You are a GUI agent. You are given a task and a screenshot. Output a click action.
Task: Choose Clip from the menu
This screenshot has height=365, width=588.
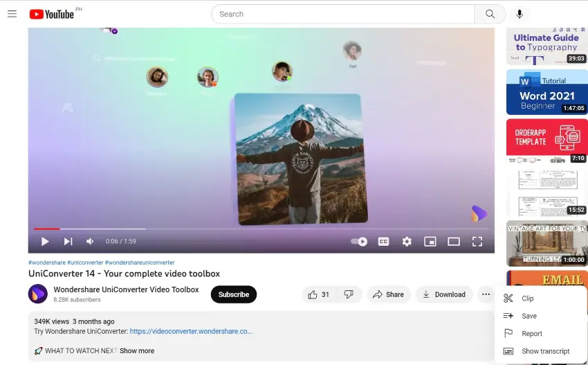pos(541,298)
